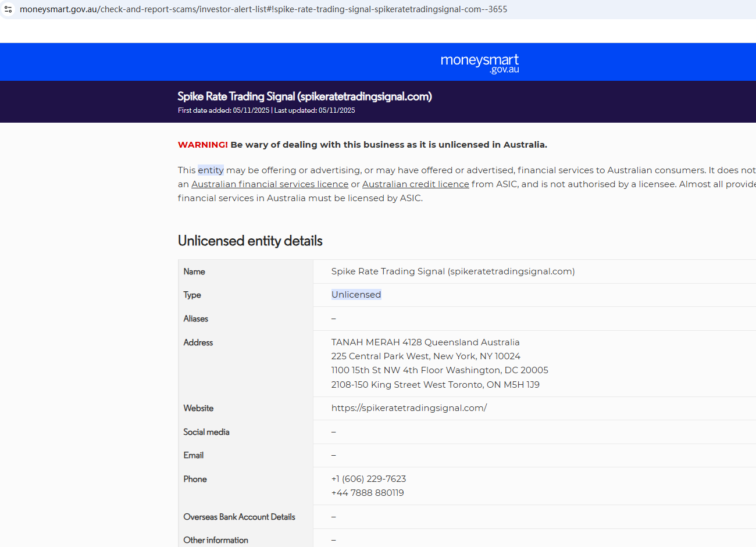The height and width of the screenshot is (547, 756).
Task: Click the 2108-150 King Street West address line
Action: [x=436, y=385]
